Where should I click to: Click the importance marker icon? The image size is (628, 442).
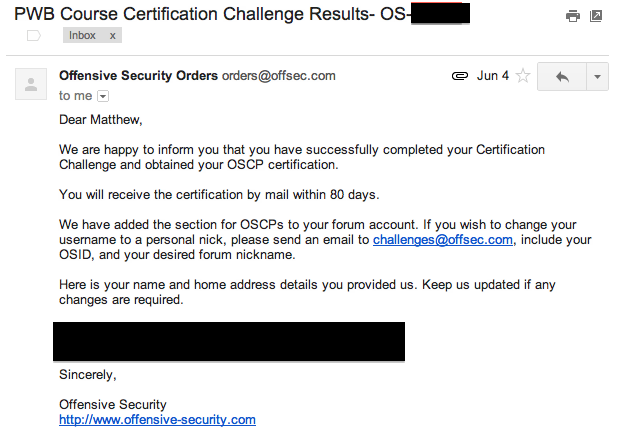click(x=33, y=35)
